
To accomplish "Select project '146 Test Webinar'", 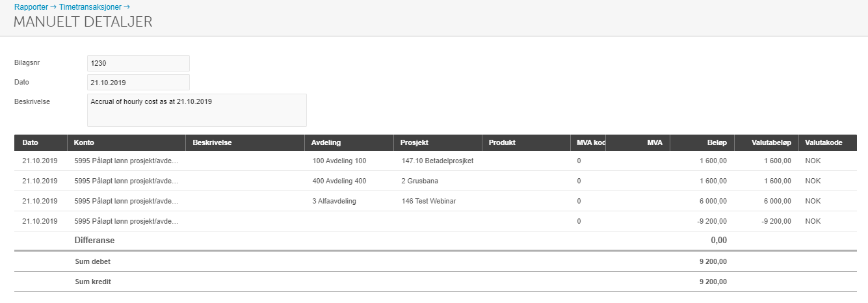I will pos(428,201).
